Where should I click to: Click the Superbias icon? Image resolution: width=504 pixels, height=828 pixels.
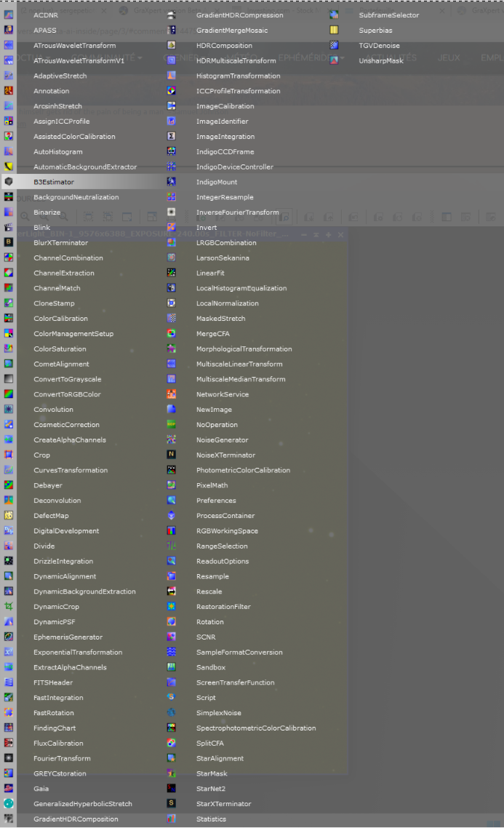pyautogui.click(x=334, y=30)
